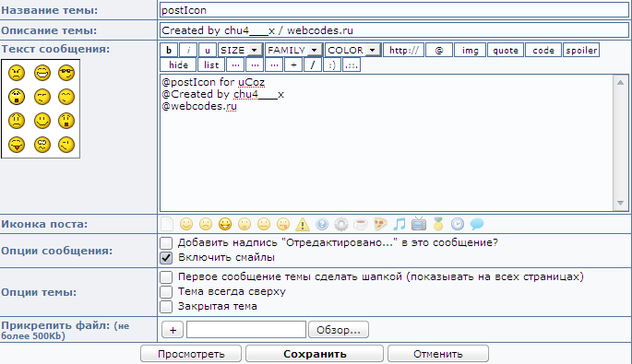Open the COLOR dropdown
This screenshot has width=632, height=364.
[x=353, y=51]
